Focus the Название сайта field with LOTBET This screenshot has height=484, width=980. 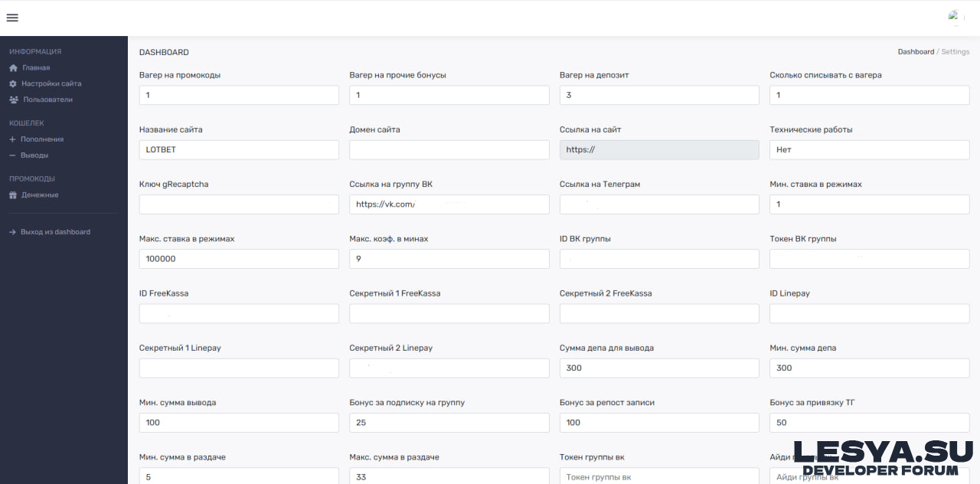click(x=239, y=150)
